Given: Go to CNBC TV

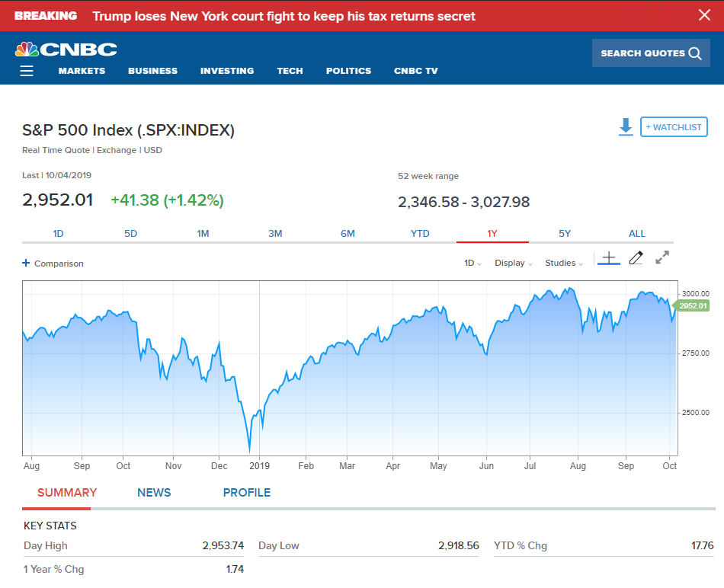Looking at the screenshot, I should click(x=416, y=71).
